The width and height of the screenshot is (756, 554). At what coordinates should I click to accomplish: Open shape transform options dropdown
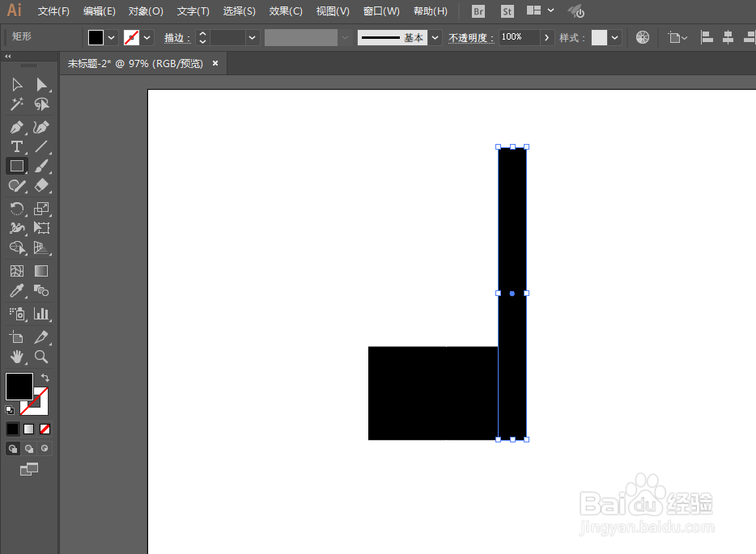point(677,37)
